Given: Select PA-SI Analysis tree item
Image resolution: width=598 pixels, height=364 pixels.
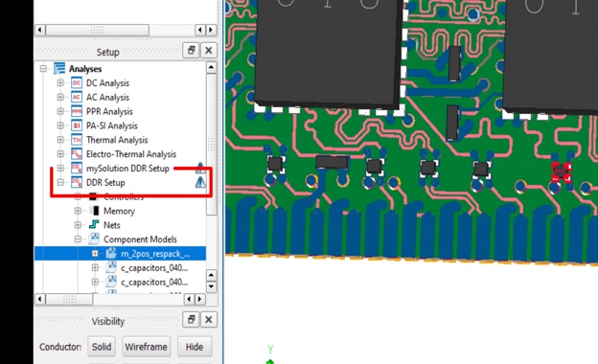Looking at the screenshot, I should tap(112, 125).
